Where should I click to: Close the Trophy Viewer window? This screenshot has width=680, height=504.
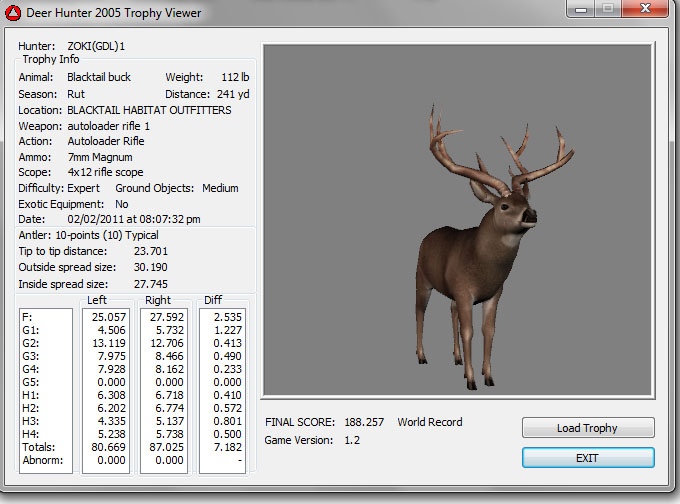(x=646, y=11)
